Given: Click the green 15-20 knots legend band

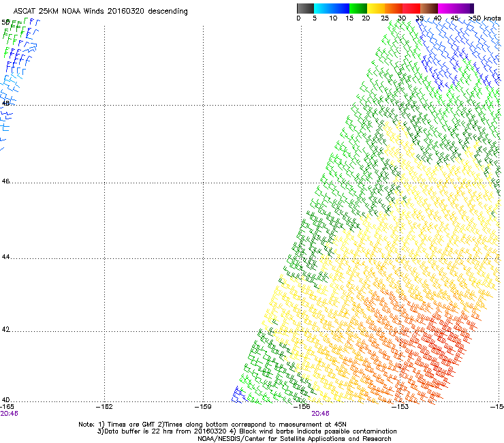Looking at the screenshot, I should point(358,8).
